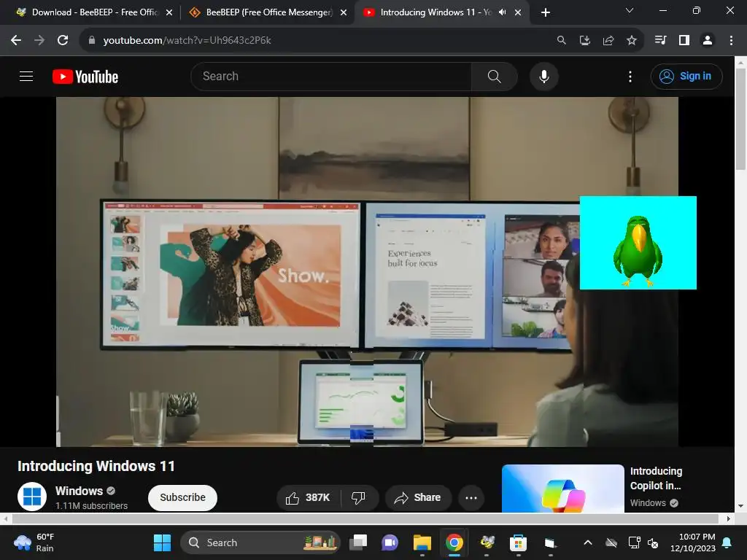
Task: Install the YouTube app icon
Action: pyautogui.click(x=584, y=40)
